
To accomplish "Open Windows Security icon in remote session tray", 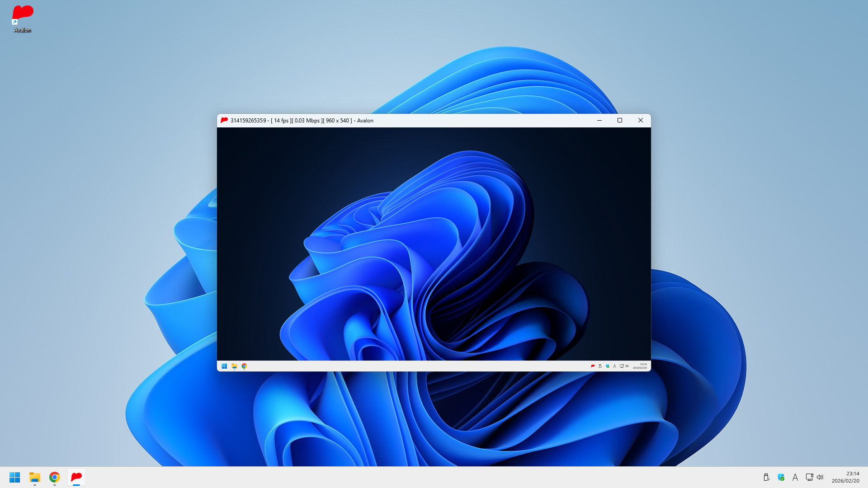I will [x=607, y=366].
